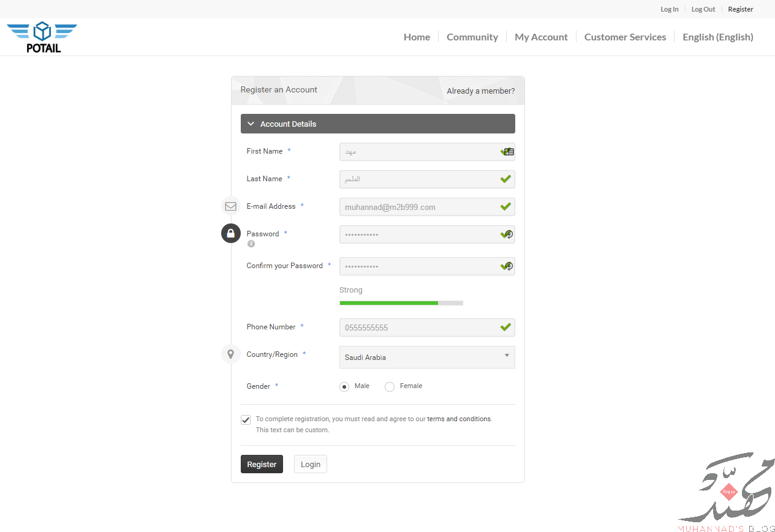Click the First Name field label

(265, 151)
